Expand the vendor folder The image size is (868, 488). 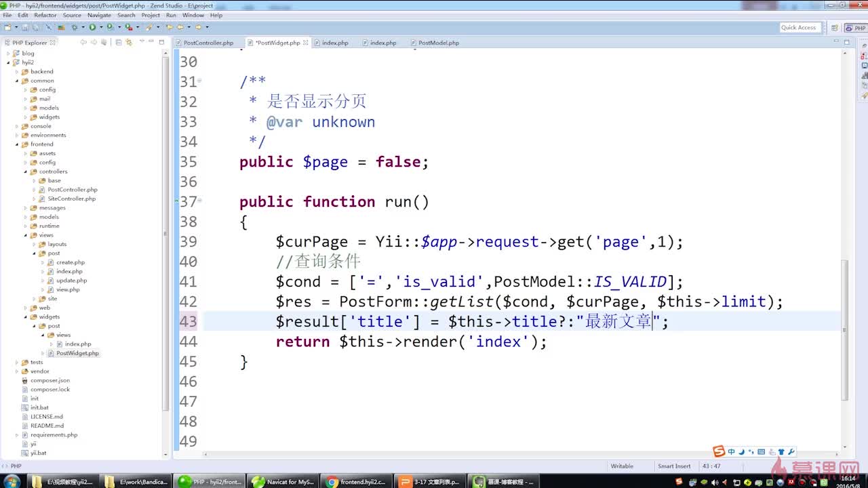click(17, 371)
